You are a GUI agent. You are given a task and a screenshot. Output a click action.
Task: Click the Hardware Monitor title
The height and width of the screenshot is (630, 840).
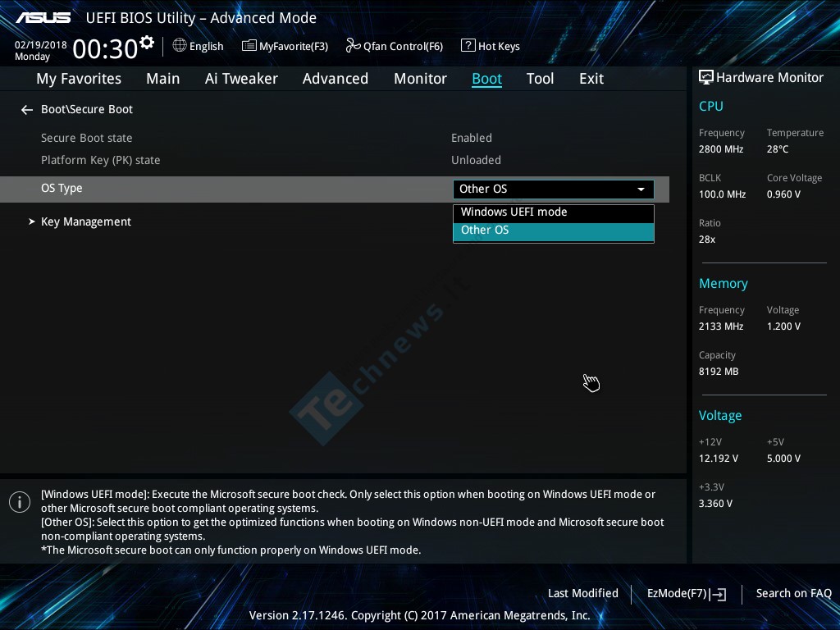click(769, 78)
